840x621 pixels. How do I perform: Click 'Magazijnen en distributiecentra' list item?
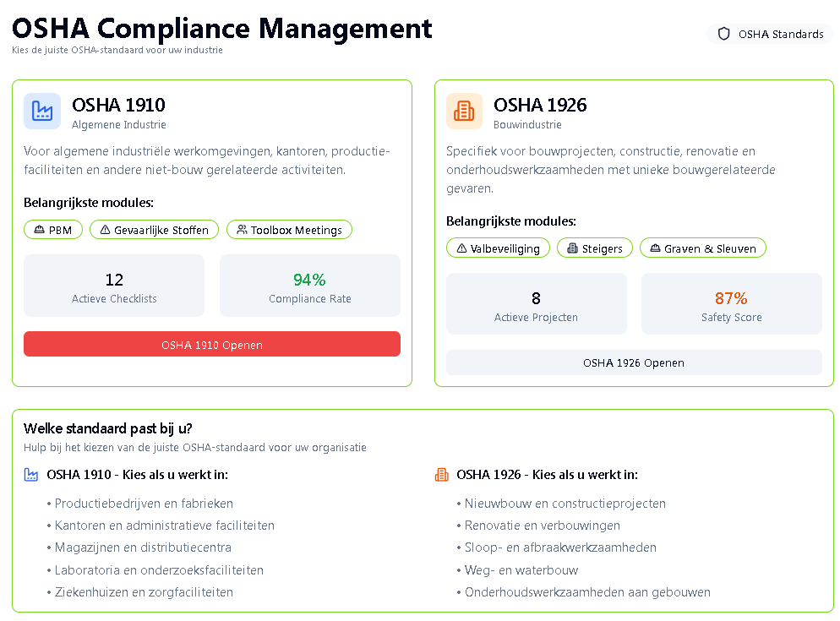143,547
